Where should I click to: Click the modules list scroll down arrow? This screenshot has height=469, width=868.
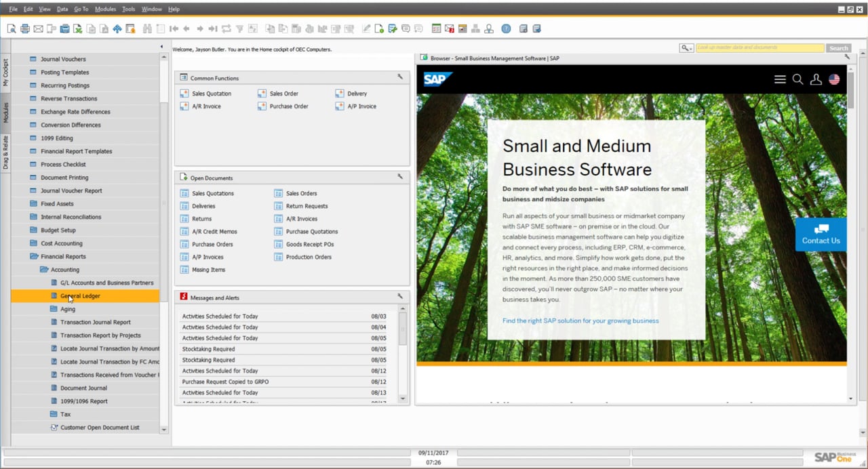pyautogui.click(x=163, y=430)
